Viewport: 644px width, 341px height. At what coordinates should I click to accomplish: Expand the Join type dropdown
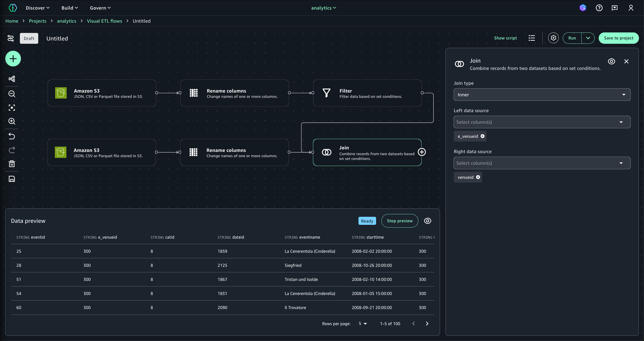point(542,95)
